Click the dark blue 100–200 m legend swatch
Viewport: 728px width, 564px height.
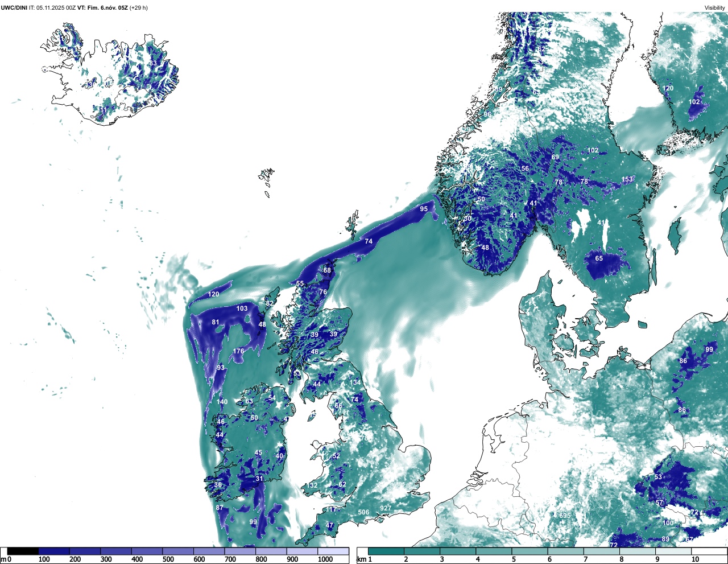[54, 551]
